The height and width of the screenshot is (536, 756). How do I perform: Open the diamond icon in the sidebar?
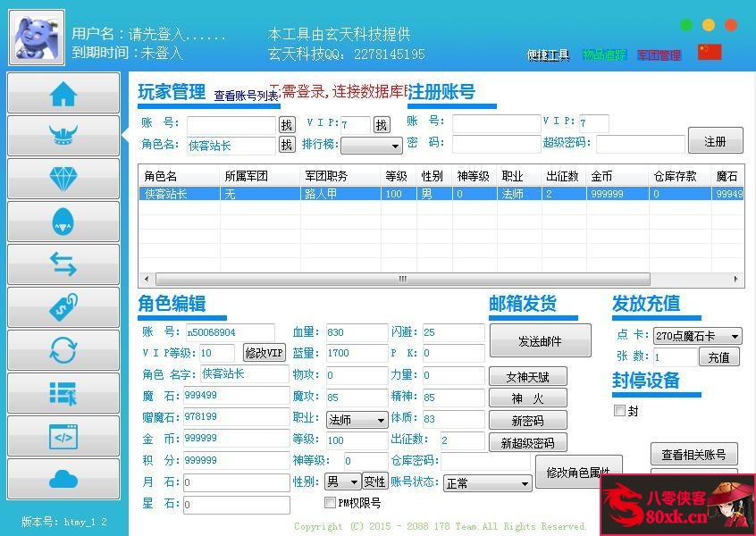click(x=62, y=178)
